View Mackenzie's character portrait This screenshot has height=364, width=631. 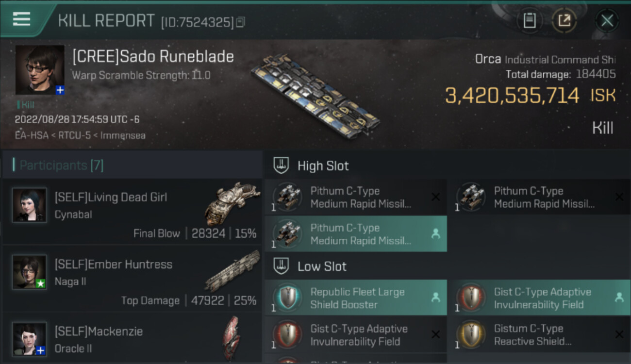point(30,339)
